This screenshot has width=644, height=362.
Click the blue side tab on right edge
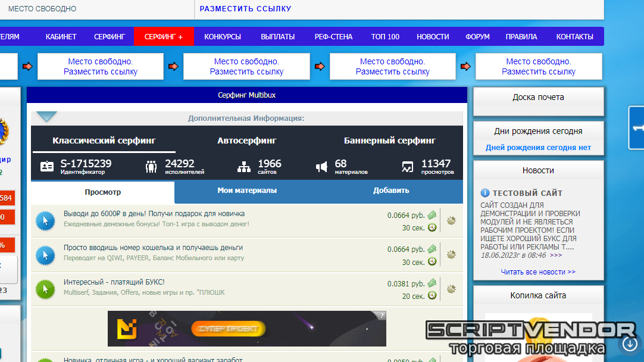(x=636, y=128)
